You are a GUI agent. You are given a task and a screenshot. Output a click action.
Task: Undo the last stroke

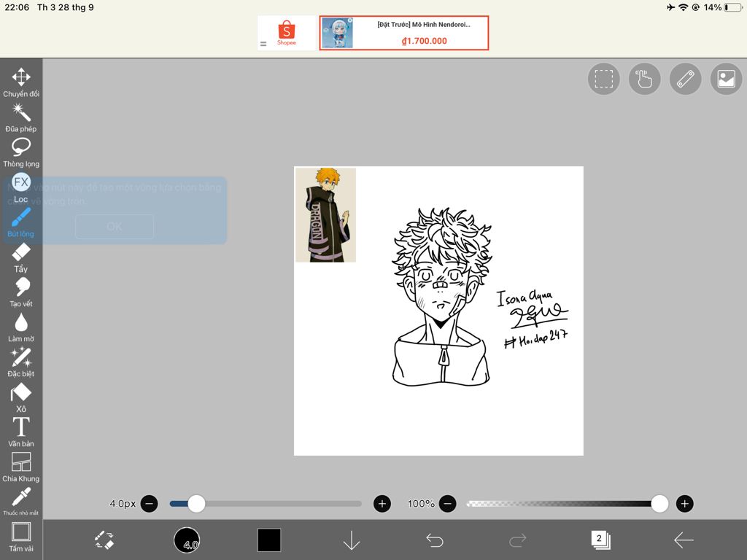[x=435, y=540]
